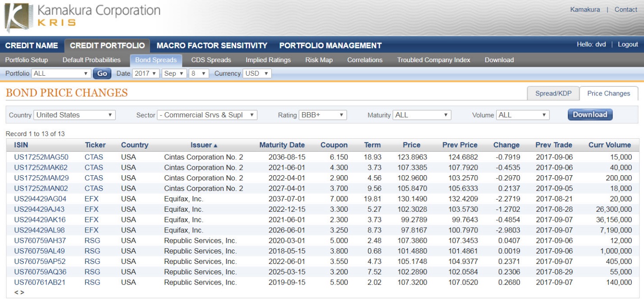The image size is (644, 300).
Task: Sort by Prev Trade column header
Action: (554, 145)
